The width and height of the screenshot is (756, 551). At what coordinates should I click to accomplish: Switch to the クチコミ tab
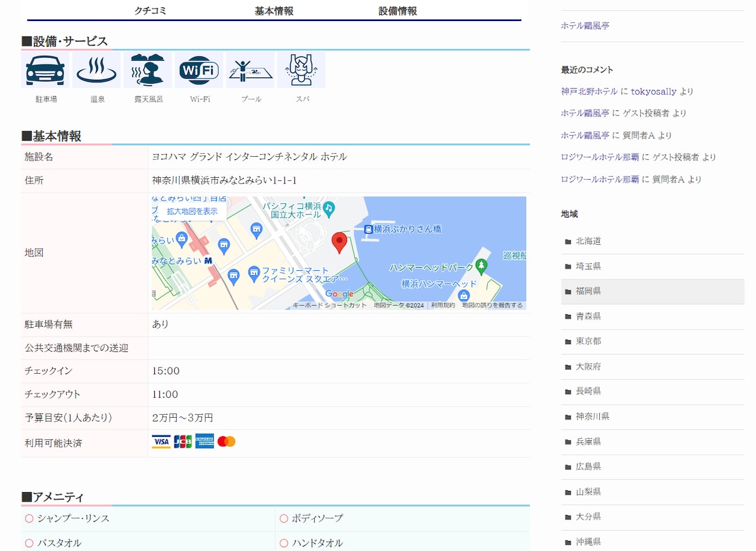[151, 11]
